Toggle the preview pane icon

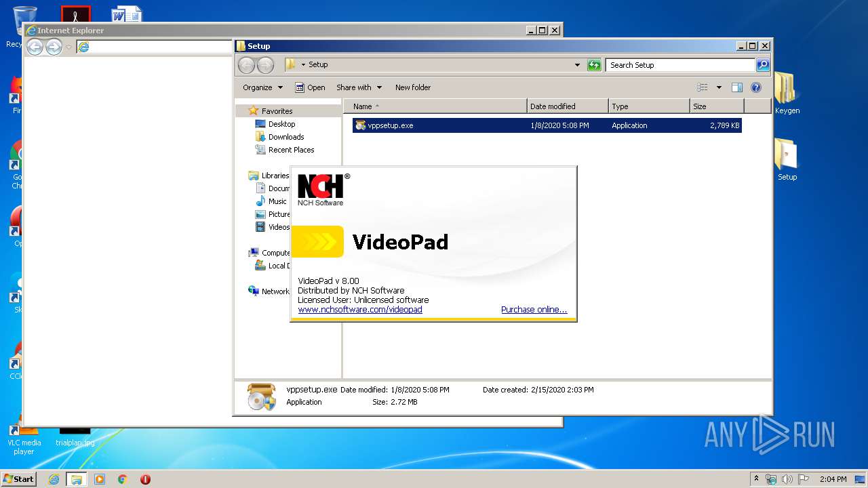737,87
